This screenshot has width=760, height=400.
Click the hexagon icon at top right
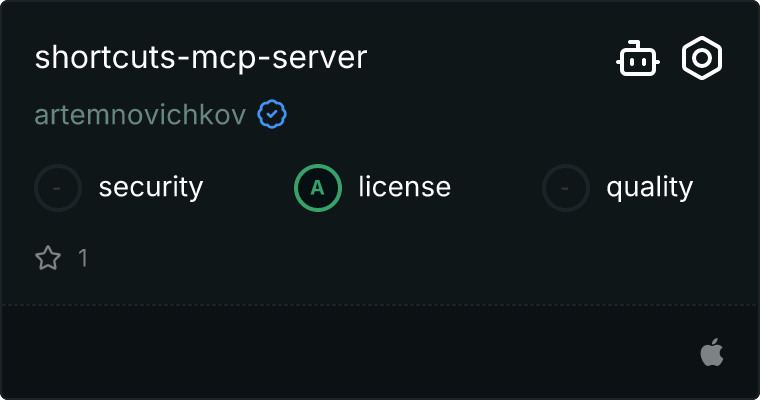coord(702,58)
